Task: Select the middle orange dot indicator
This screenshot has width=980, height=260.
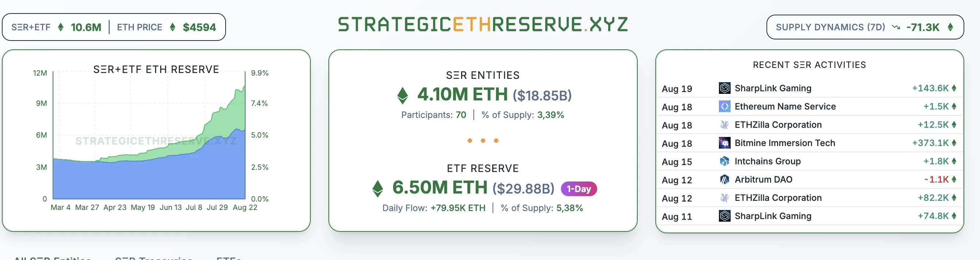Action: pyautogui.click(x=483, y=140)
